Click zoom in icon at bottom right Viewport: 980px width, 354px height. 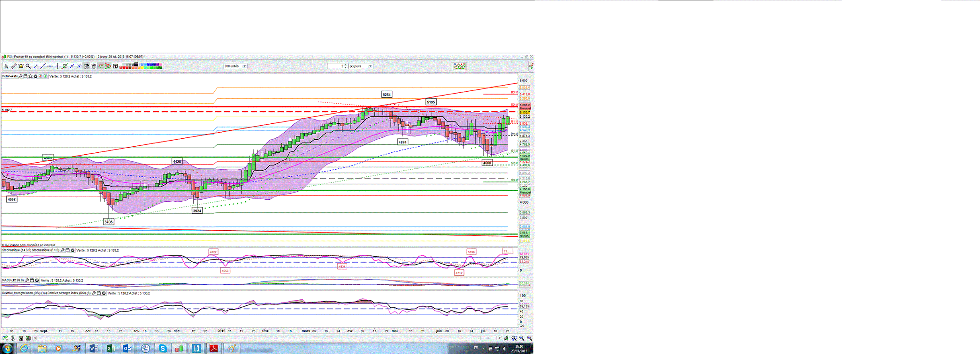pos(529,338)
